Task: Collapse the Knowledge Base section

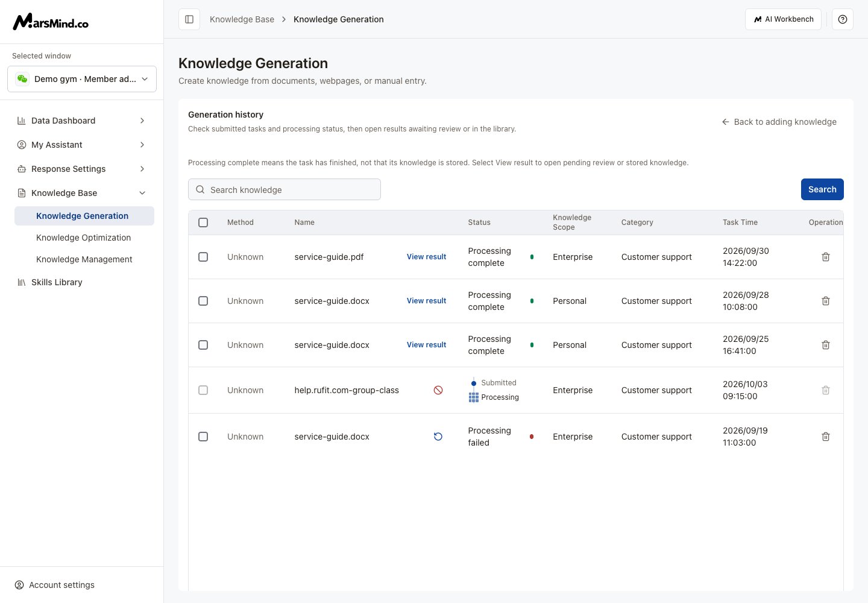Action: click(x=82, y=193)
